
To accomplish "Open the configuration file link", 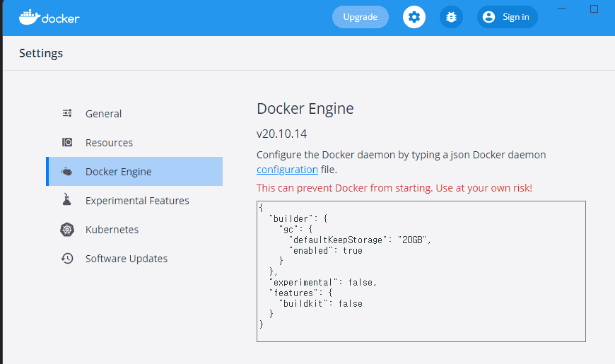I will pos(287,170).
